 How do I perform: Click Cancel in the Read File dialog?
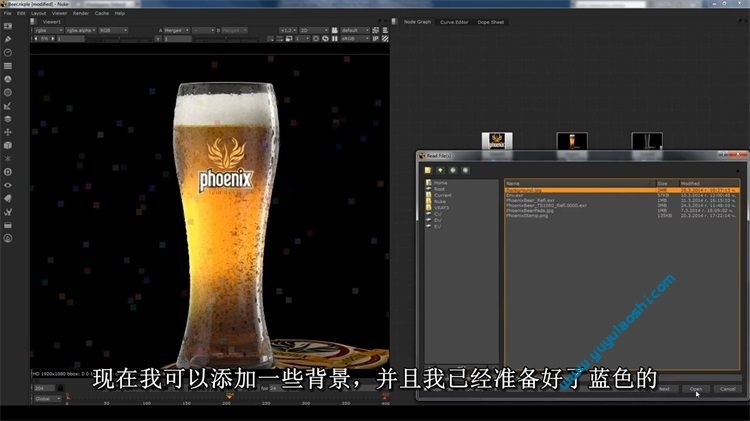point(728,389)
